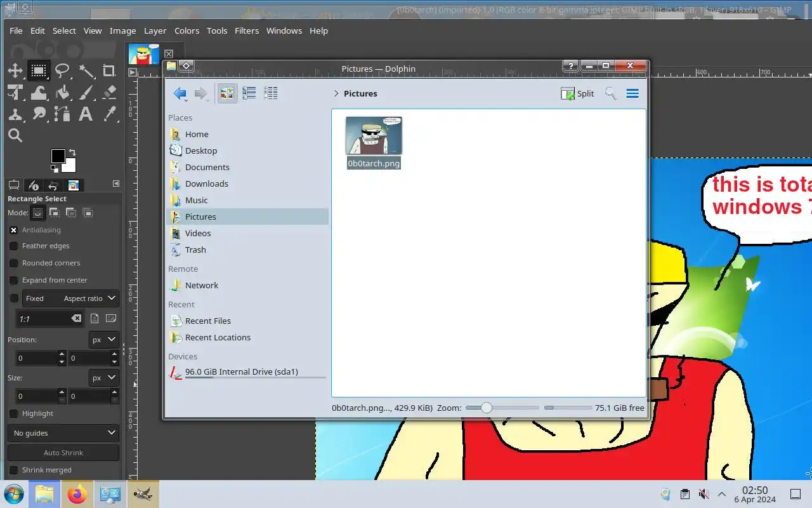
Task: Select the Paintbrush tool
Action: pos(86,93)
